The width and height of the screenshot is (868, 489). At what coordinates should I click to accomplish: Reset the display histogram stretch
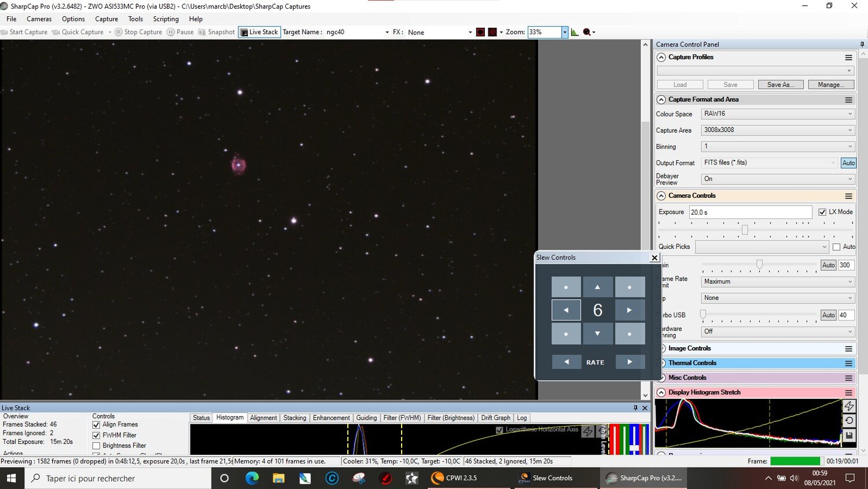coord(848,421)
